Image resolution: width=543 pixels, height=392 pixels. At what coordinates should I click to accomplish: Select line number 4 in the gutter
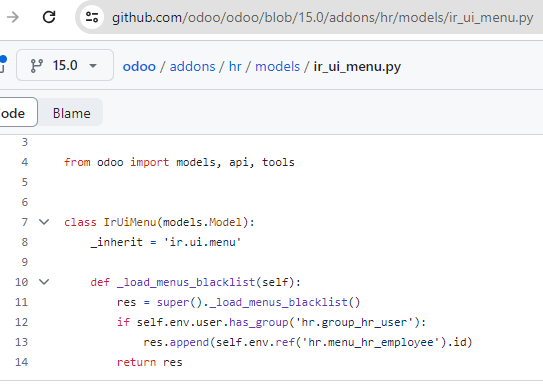click(x=25, y=162)
